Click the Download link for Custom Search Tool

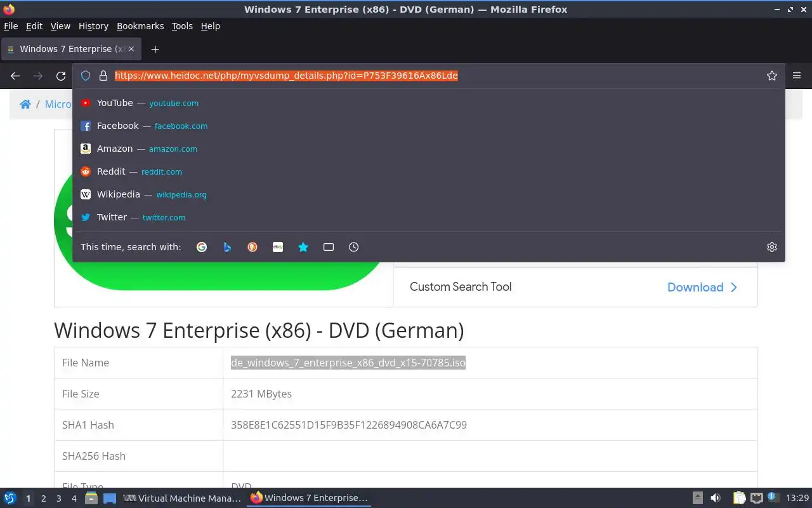702,287
